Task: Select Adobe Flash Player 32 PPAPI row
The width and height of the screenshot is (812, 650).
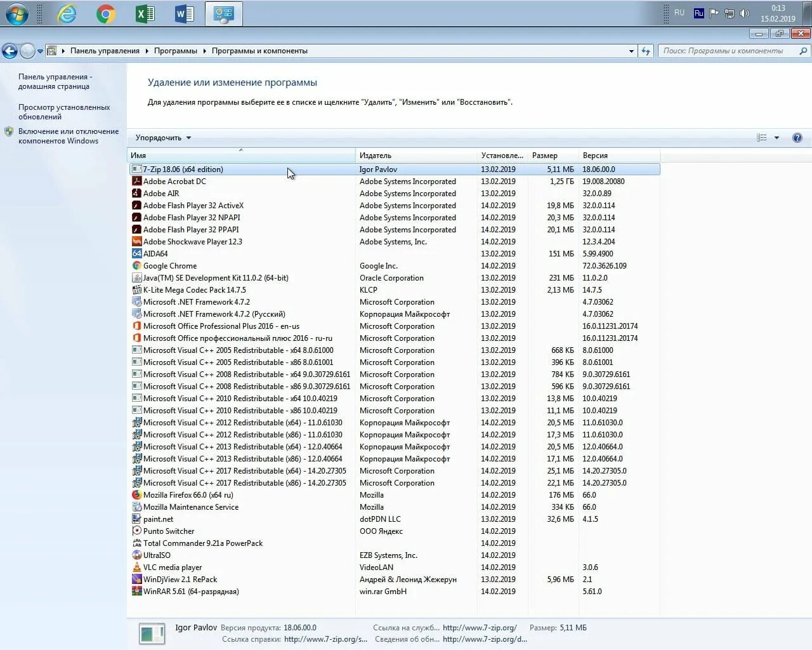Action: tap(394, 230)
